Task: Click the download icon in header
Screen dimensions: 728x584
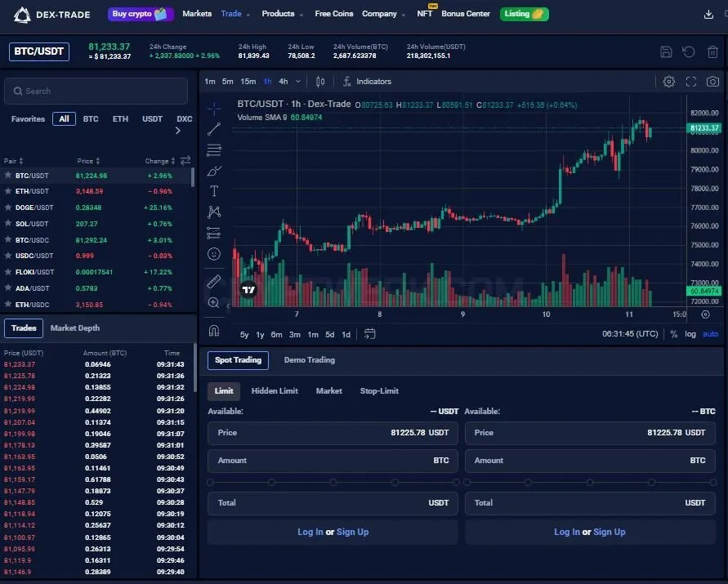Action: click(708, 15)
